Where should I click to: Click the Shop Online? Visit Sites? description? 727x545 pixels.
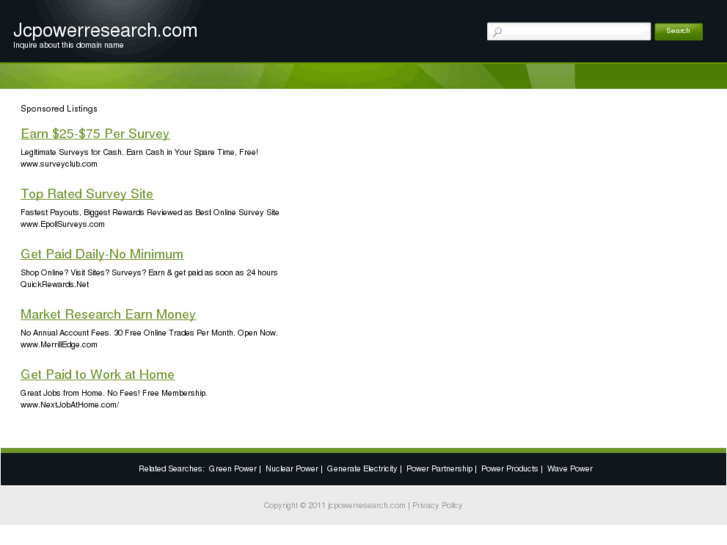[x=149, y=272]
